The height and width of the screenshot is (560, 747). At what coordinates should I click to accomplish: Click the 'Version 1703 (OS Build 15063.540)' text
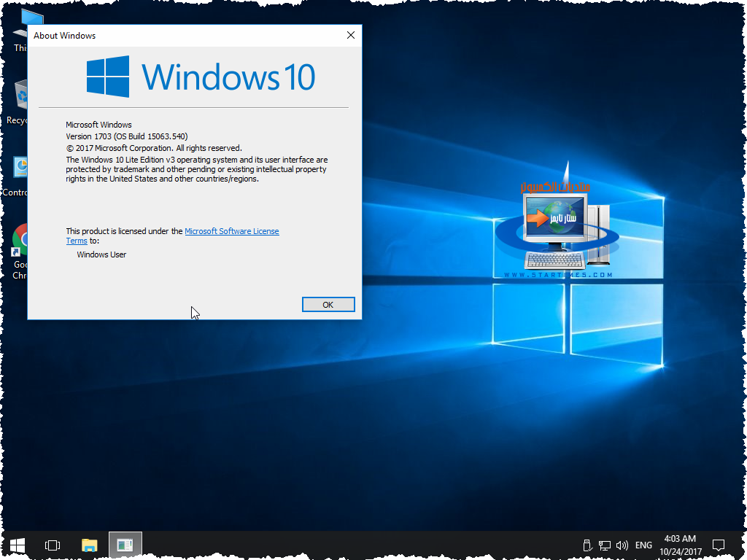[x=127, y=136]
